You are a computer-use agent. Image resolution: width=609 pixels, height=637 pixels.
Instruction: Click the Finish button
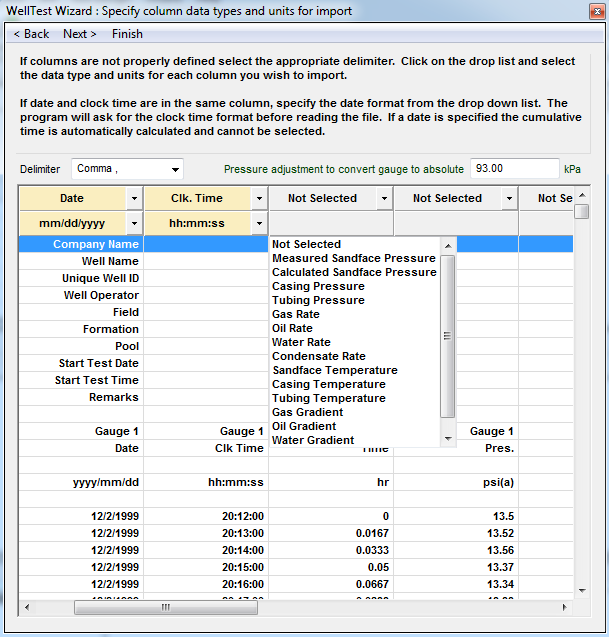(x=127, y=34)
